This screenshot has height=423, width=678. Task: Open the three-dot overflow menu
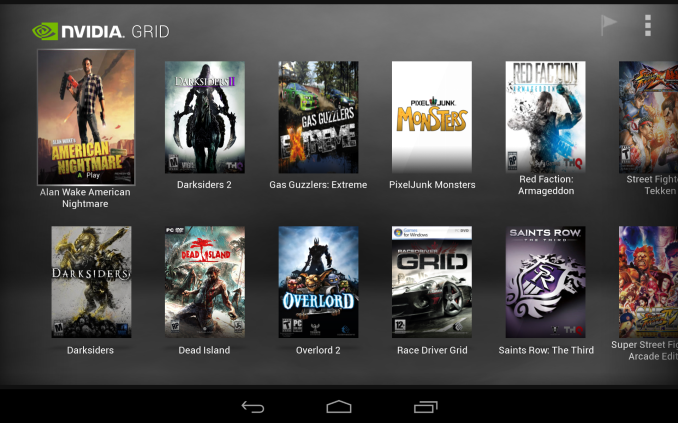coord(647,26)
